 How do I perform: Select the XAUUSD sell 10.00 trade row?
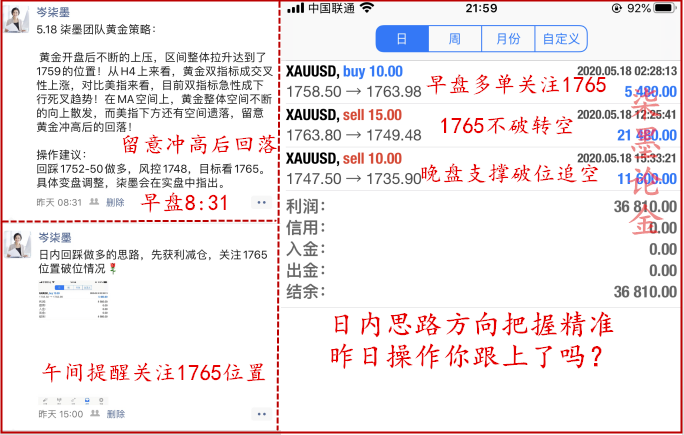(x=481, y=168)
